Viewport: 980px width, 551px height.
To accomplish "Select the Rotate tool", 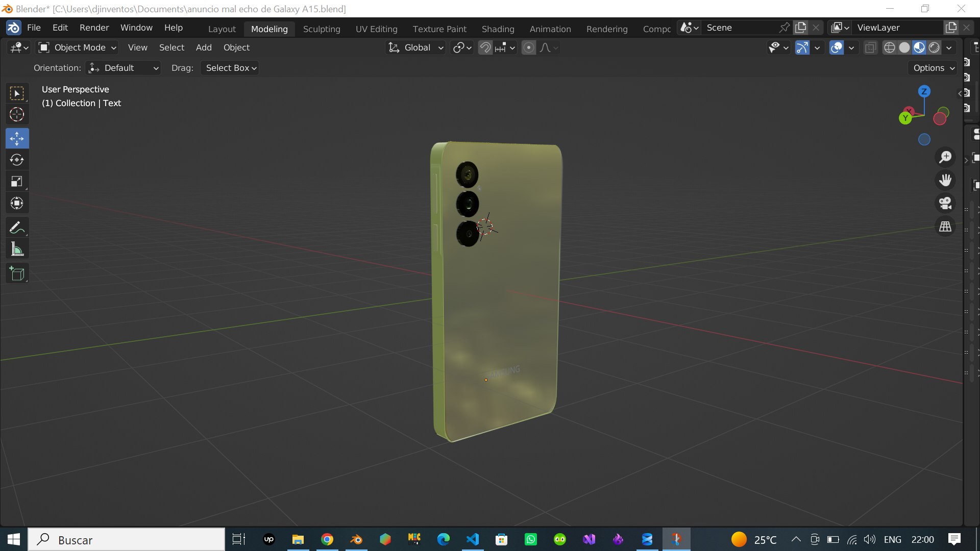I will (17, 160).
